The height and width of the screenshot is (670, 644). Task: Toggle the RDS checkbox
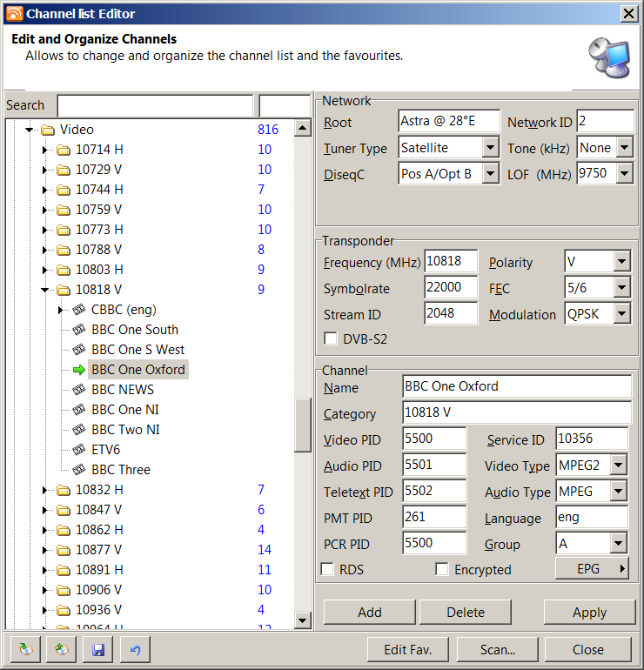pos(328,569)
